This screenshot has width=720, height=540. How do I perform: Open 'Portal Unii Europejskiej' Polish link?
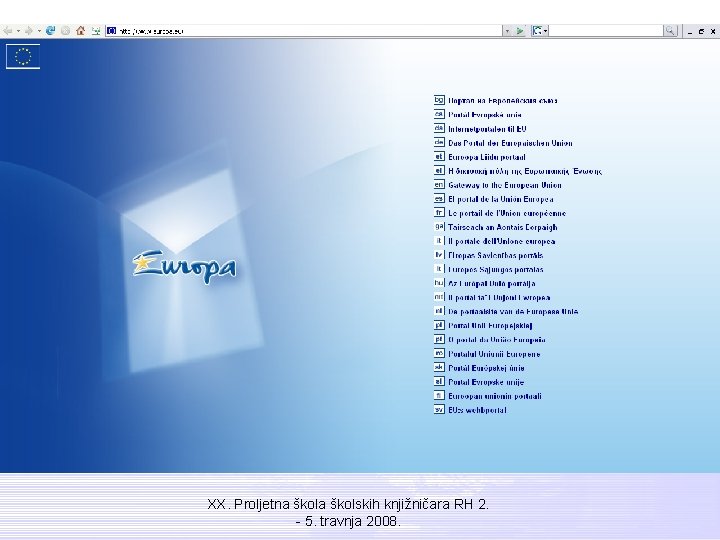pyautogui.click(x=490, y=326)
